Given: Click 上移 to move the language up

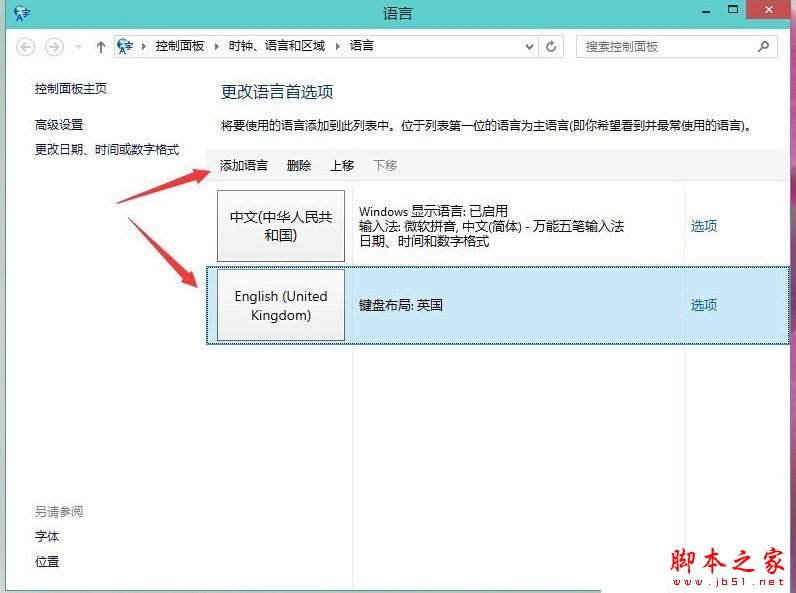Looking at the screenshot, I should tap(342, 166).
